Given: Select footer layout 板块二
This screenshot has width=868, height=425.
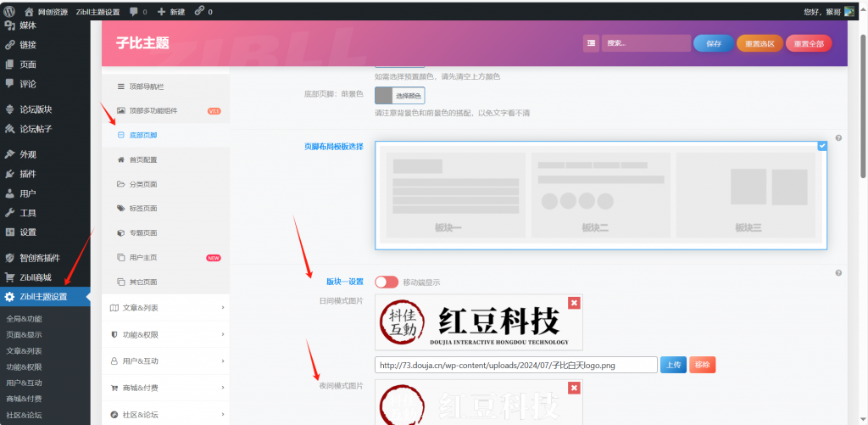Looking at the screenshot, I should (601, 195).
